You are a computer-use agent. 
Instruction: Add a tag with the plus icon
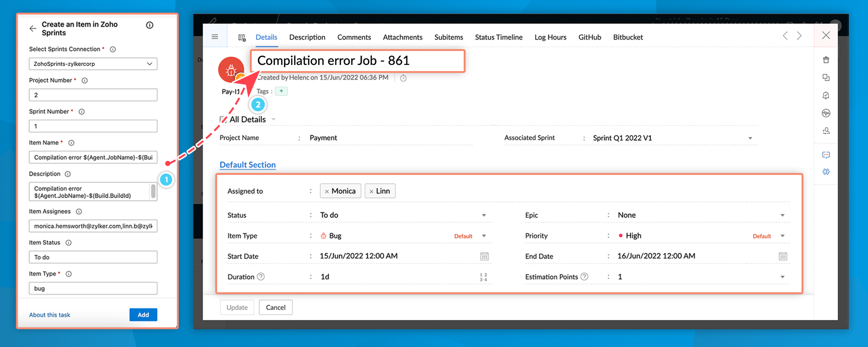(281, 91)
